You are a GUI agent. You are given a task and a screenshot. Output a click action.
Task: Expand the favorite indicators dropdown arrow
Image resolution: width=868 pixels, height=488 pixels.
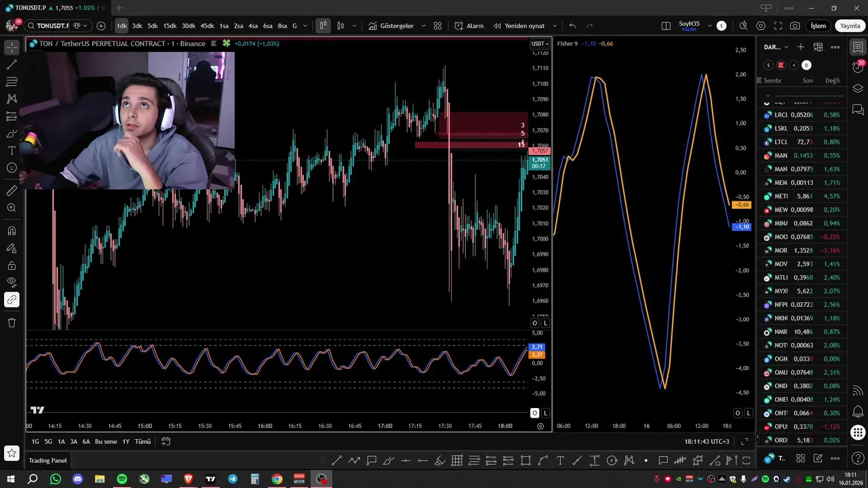(424, 26)
